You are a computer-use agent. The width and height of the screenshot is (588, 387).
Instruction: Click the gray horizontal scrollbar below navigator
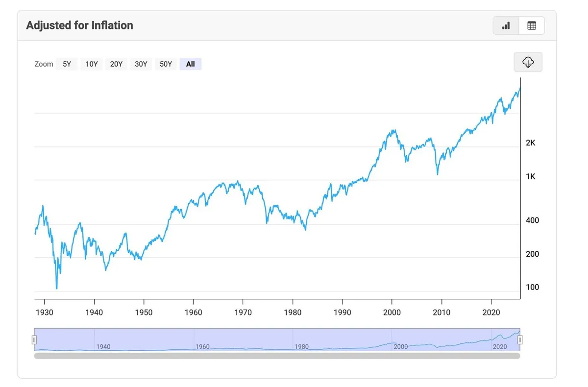click(277, 356)
